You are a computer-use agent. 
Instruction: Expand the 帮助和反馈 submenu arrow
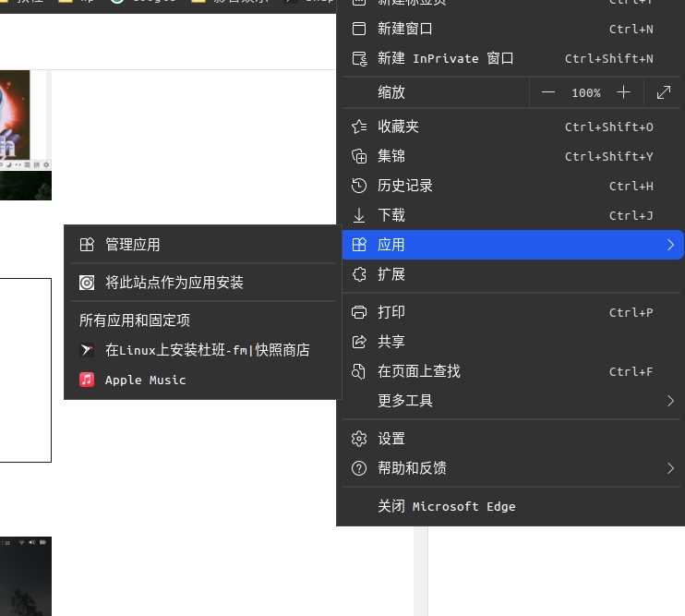[670, 468]
